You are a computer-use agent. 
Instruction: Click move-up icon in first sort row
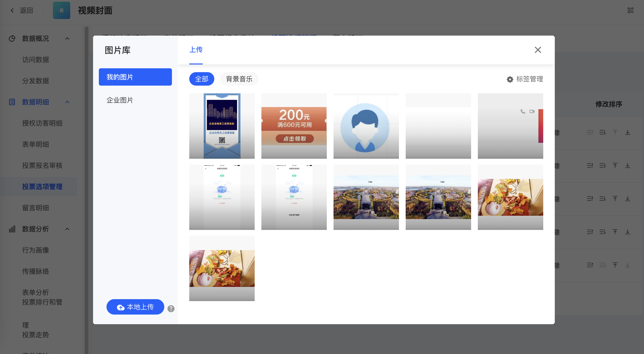click(x=590, y=132)
